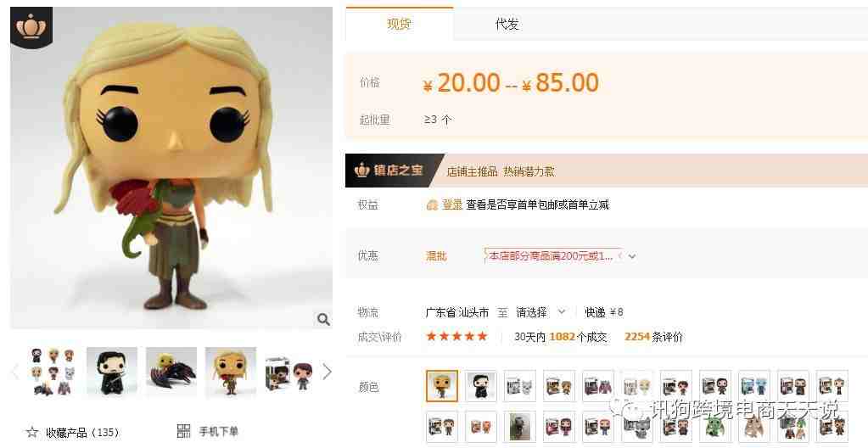Select the black dragon figure thumbnail
The width and height of the screenshot is (868, 448).
(171, 372)
